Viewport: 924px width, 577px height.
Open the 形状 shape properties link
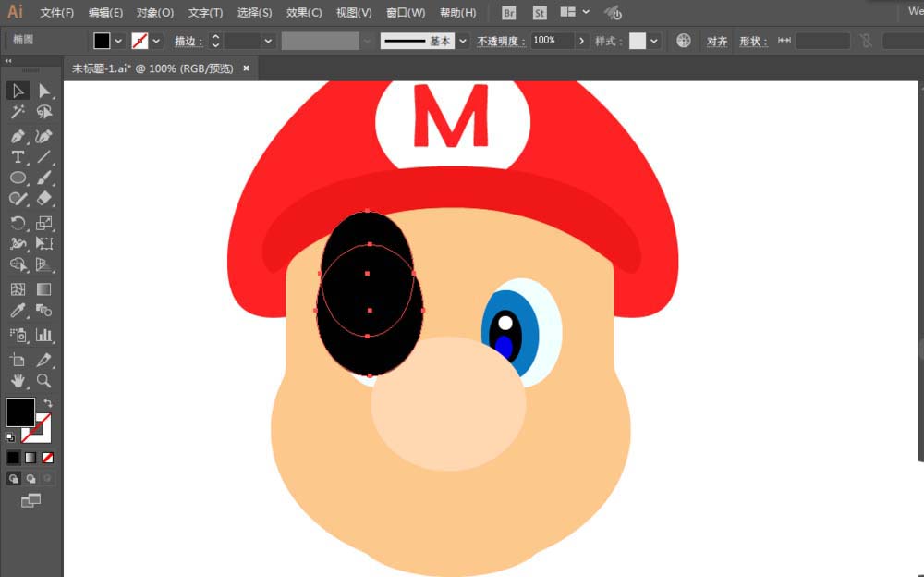coord(754,41)
